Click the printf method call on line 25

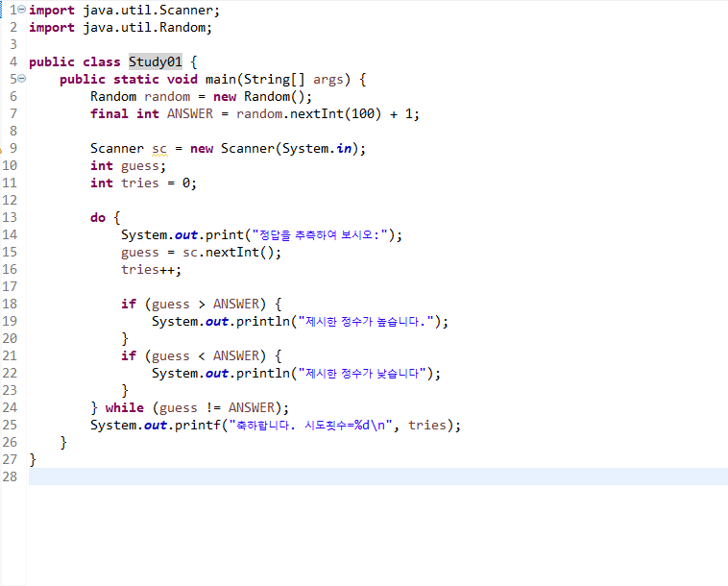197,426
